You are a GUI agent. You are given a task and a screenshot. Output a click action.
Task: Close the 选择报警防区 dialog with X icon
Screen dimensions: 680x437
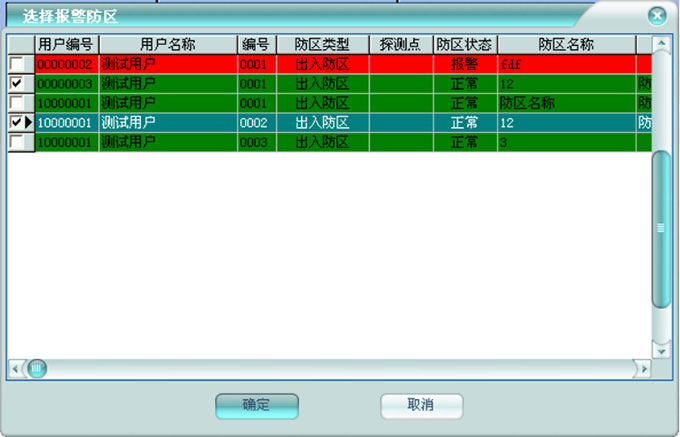pos(656,16)
